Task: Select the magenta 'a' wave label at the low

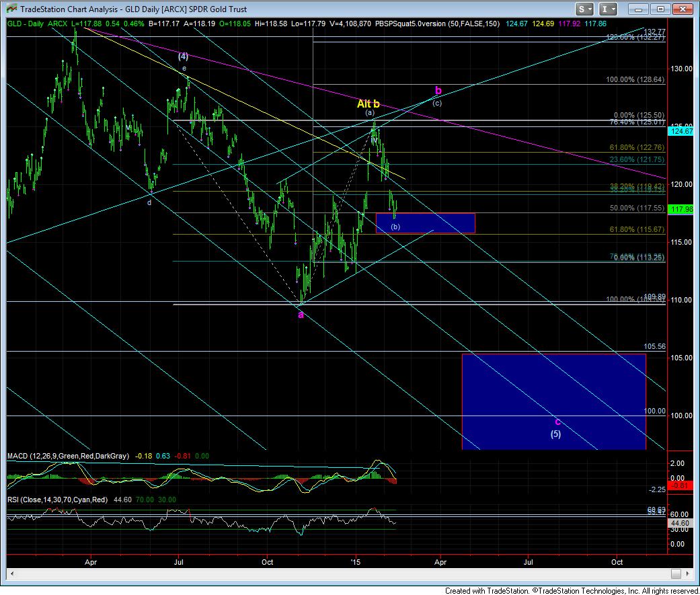Action: tap(301, 315)
